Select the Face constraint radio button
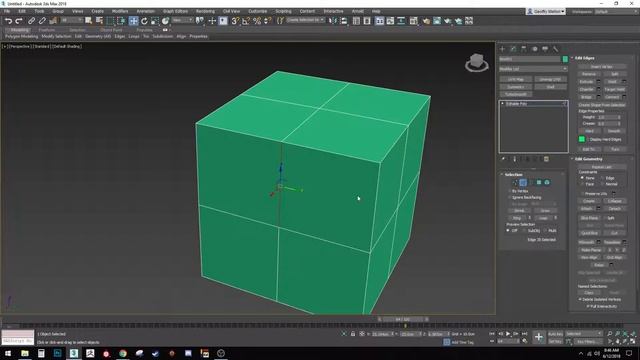Screen dimensions: 640x360 pos(582,184)
